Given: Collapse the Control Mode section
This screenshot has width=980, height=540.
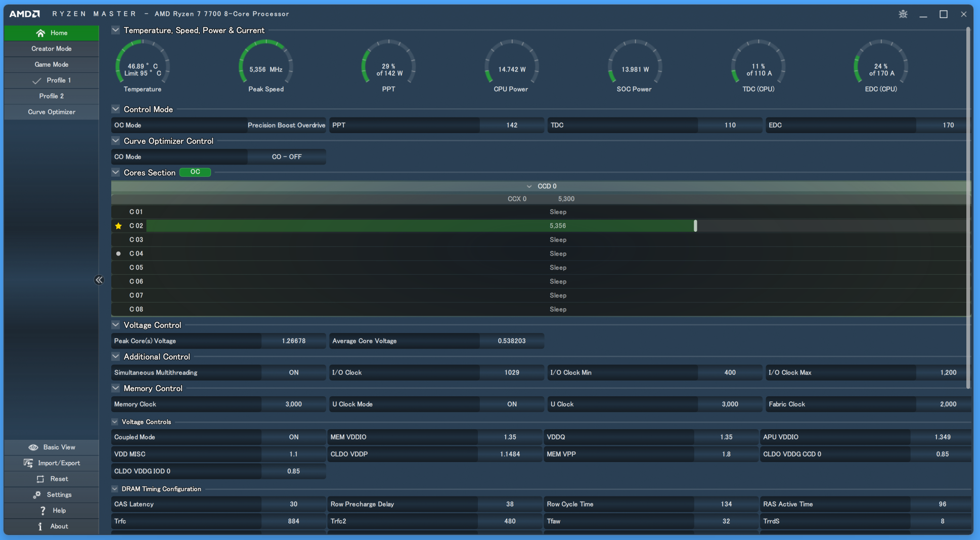Looking at the screenshot, I should click(x=116, y=109).
